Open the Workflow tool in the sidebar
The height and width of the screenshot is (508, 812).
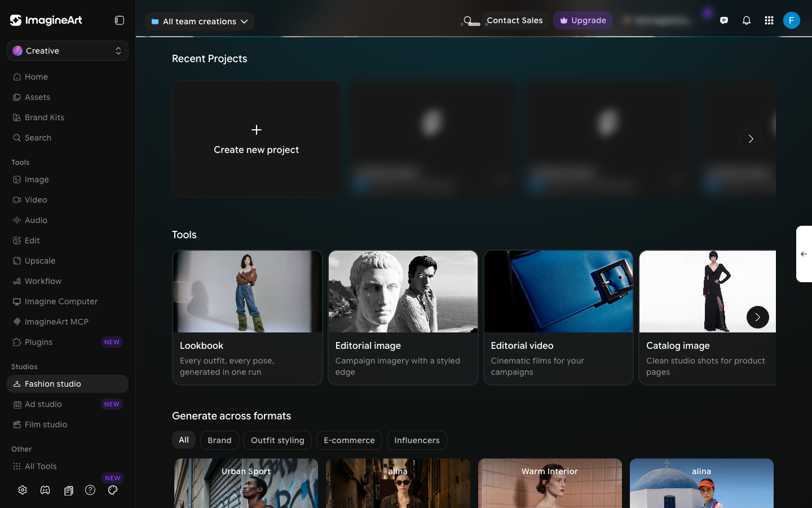(68, 281)
